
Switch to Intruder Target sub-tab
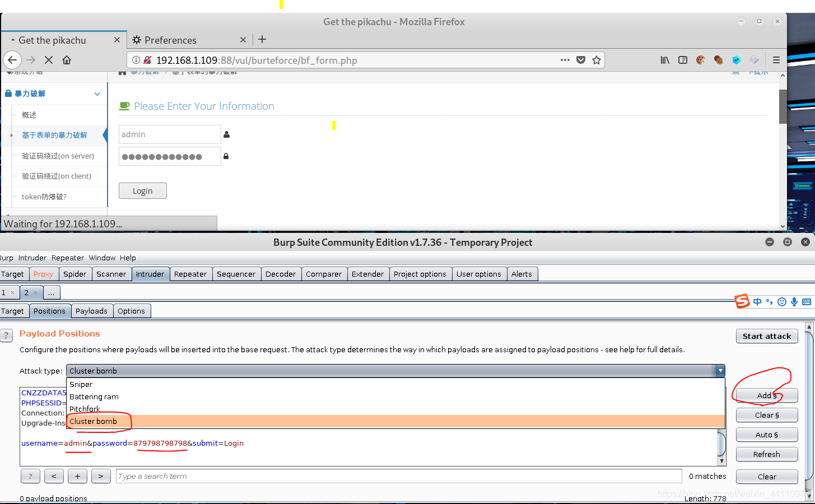13,311
